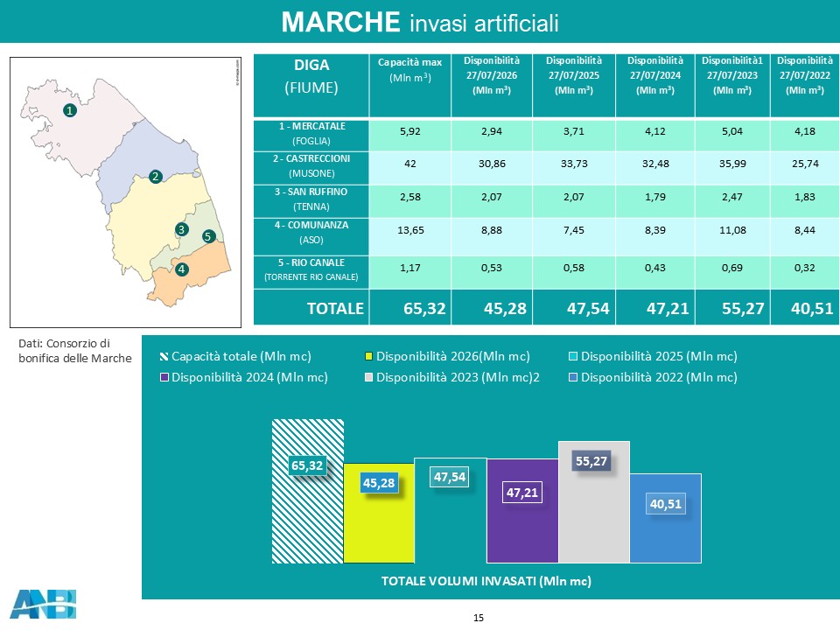Click the 1 - MERCATALE row header
Image resolution: width=840 pixels, height=630 pixels.
click(x=311, y=134)
